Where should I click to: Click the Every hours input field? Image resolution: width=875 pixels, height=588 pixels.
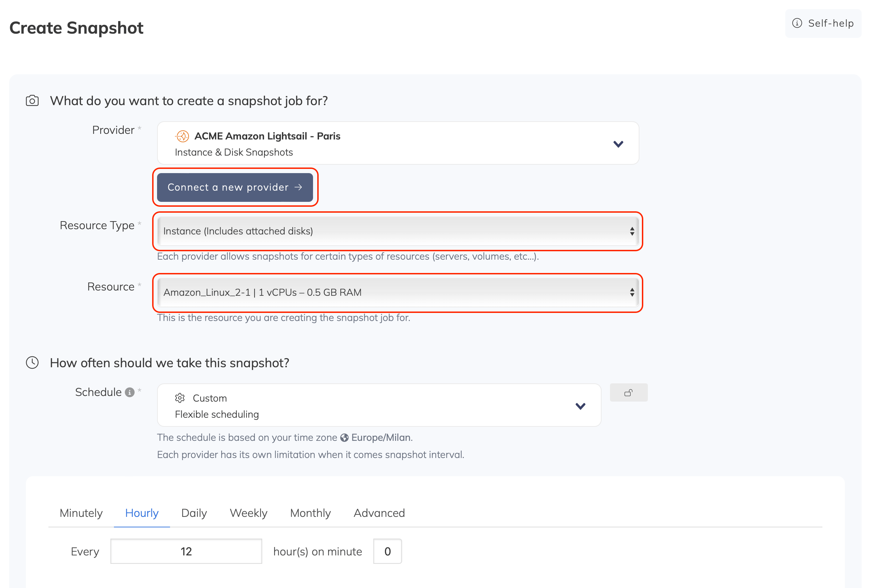click(186, 551)
